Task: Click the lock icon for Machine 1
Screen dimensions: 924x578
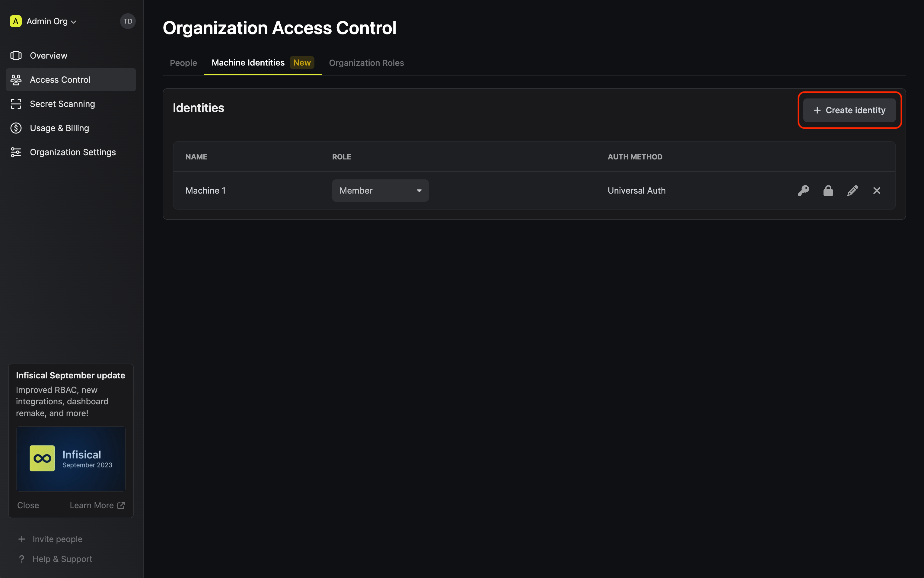Action: pyautogui.click(x=828, y=190)
